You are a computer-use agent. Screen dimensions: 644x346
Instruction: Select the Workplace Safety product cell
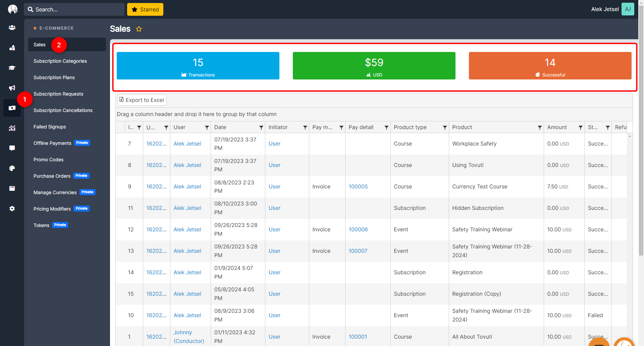496,143
